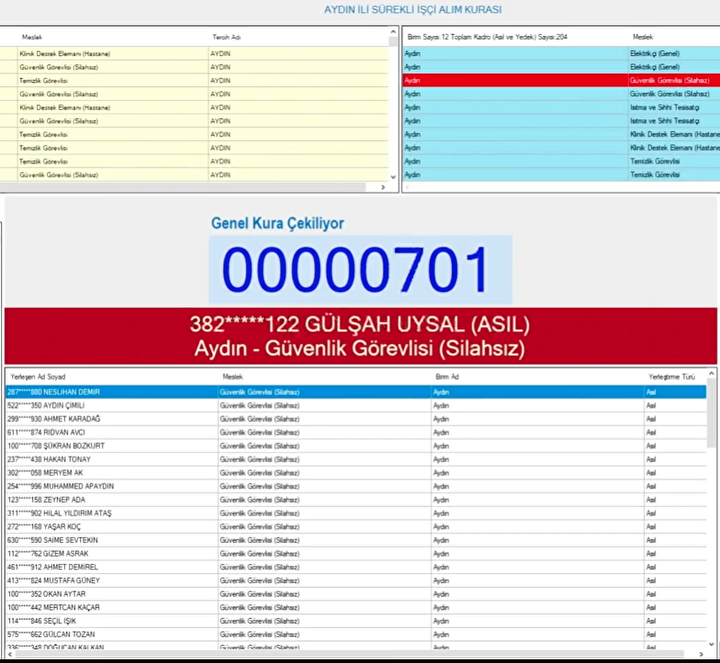Viewport: 720px width, 663px height.
Task: Click scroll-left arrow of the results table
Action: click(x=10, y=654)
